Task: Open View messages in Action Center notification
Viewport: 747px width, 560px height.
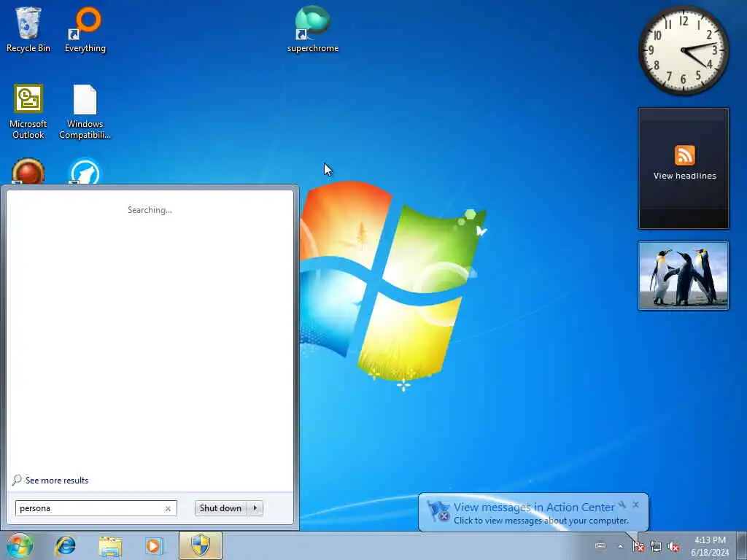Action: point(534,507)
